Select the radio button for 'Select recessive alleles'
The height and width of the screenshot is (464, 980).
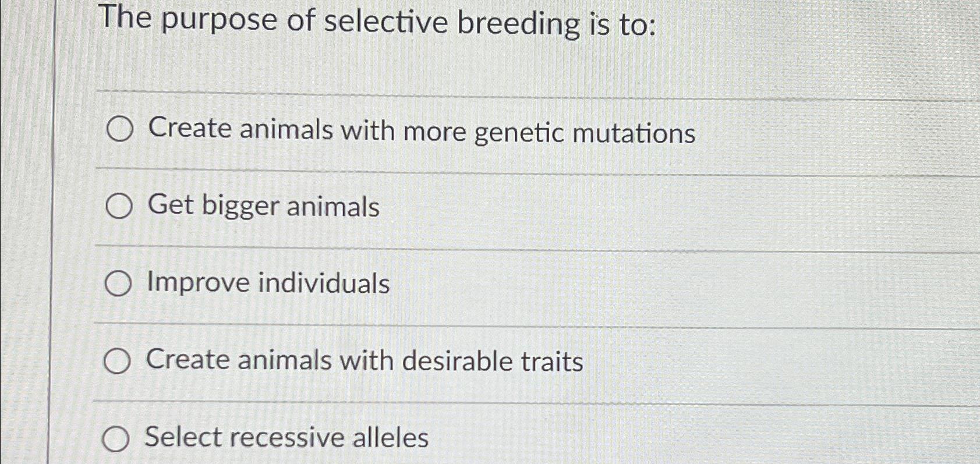[x=118, y=439]
